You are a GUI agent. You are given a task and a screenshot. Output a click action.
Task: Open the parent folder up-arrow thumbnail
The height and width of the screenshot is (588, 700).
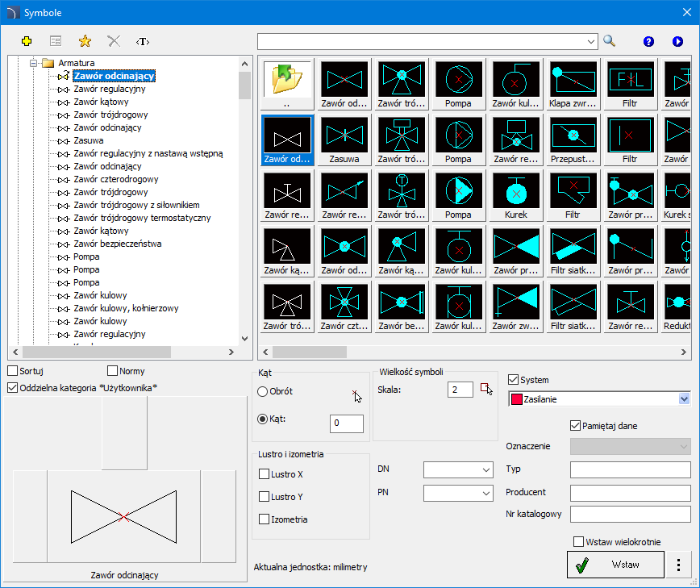[x=287, y=81]
